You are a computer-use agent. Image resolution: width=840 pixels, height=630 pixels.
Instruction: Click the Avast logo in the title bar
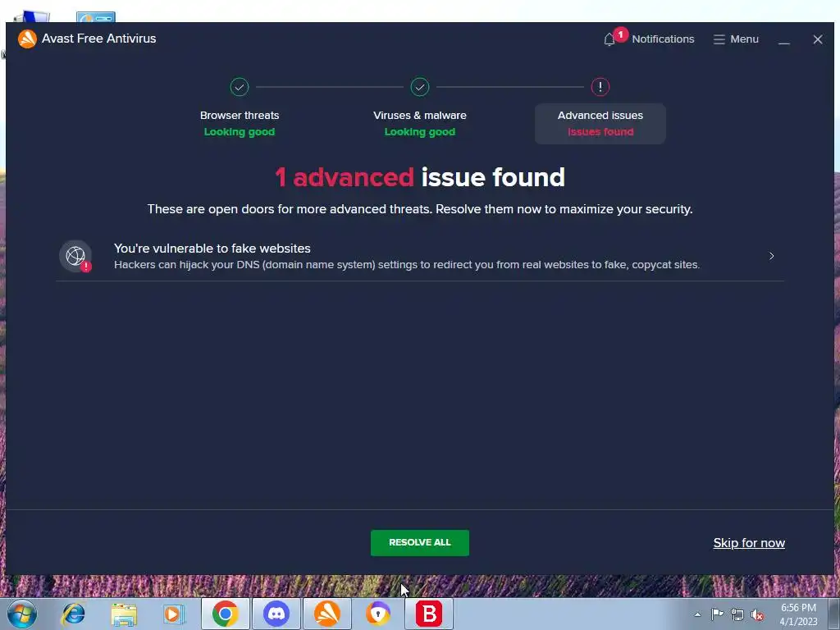click(x=27, y=39)
